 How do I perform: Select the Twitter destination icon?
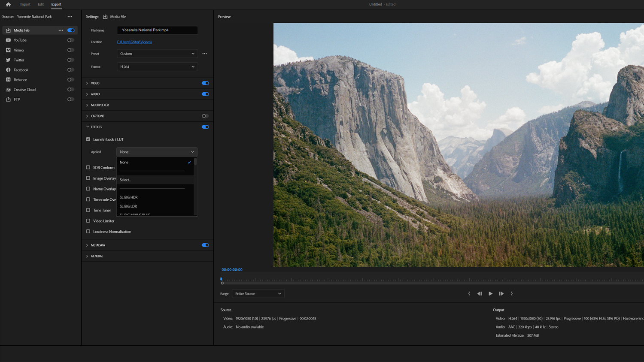point(8,60)
